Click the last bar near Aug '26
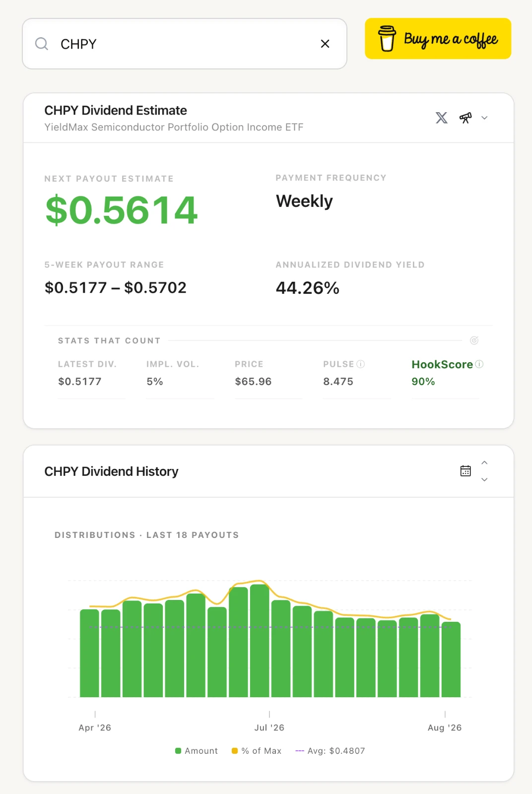The width and height of the screenshot is (532, 794). (x=451, y=660)
